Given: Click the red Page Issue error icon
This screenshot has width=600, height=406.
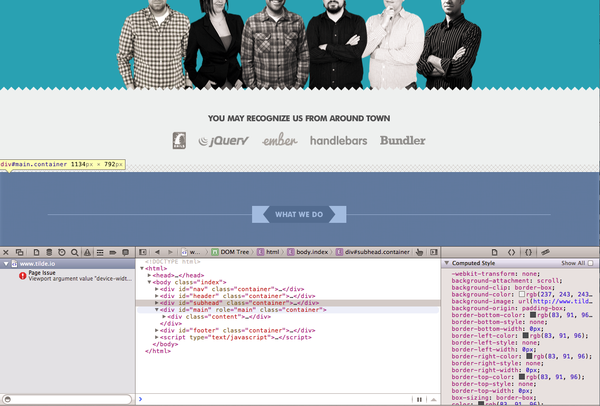Looking at the screenshot, I should (x=23, y=276).
